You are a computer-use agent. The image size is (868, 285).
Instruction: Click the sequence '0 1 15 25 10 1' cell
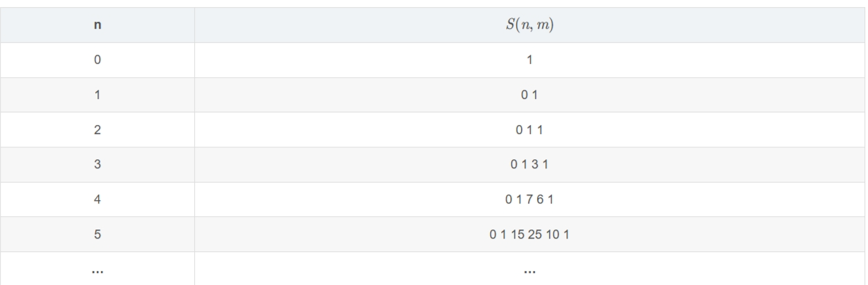pos(529,234)
